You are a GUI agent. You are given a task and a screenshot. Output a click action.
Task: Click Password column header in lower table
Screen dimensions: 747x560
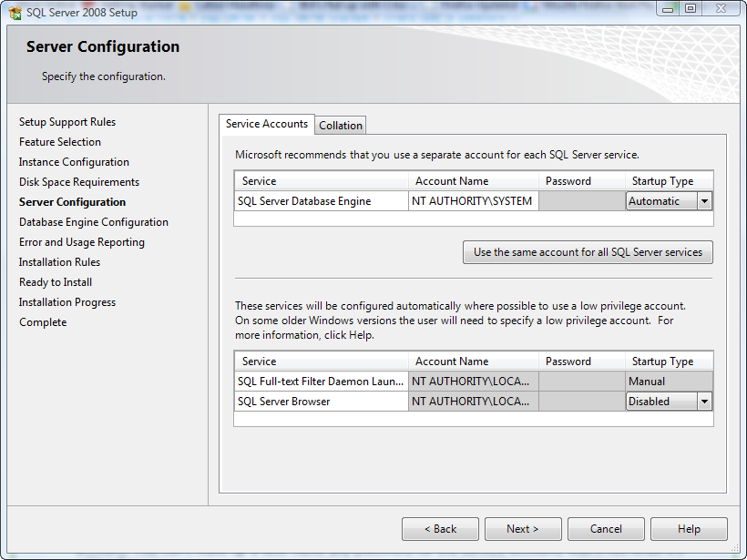pos(582,361)
